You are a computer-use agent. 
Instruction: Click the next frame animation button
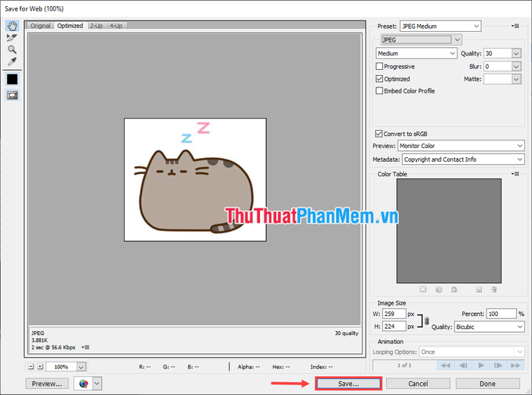(498, 365)
